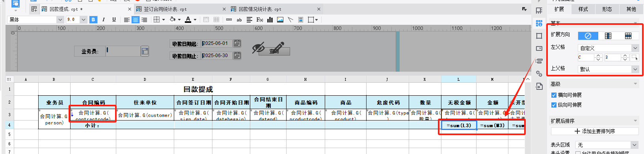This screenshot has width=644, height=154.
Task: Open the border style dropdown arrow
Action: (163, 20)
